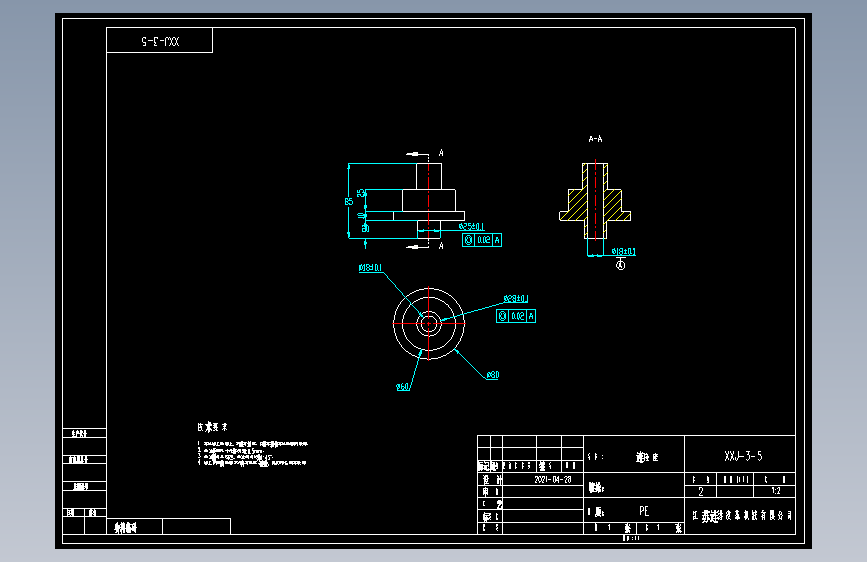Select the "A-A" section view label
The height and width of the screenshot is (562, 867).
coord(595,139)
